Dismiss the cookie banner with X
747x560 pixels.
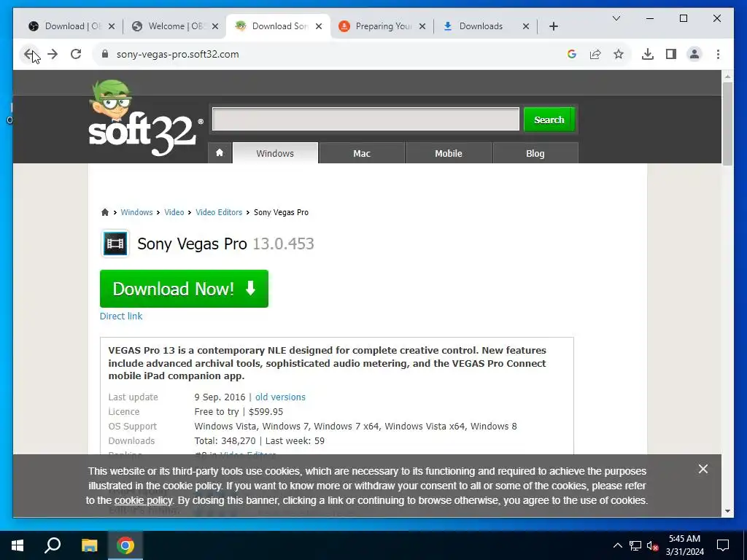tap(703, 469)
